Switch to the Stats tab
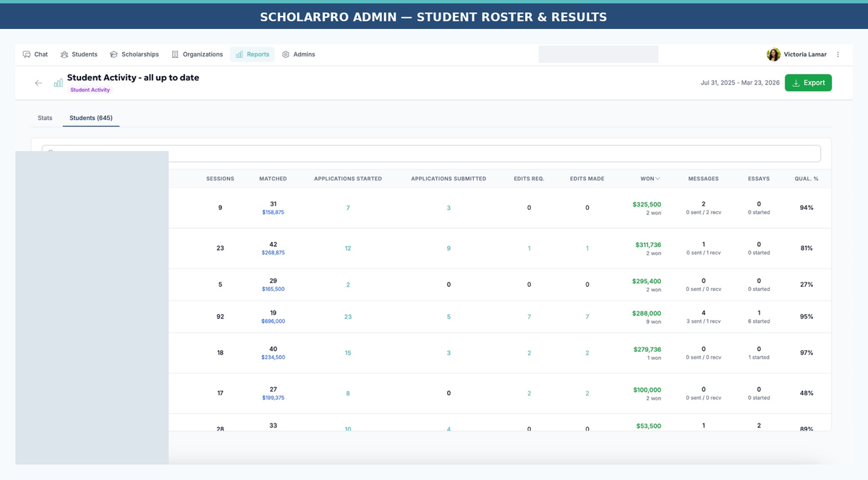868x480 pixels. [x=45, y=118]
